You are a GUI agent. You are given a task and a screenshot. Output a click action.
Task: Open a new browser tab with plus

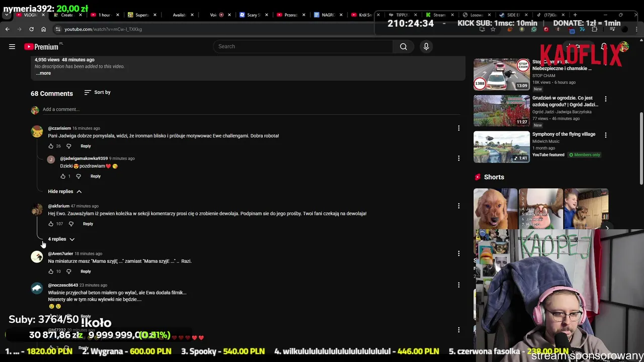tap(575, 15)
